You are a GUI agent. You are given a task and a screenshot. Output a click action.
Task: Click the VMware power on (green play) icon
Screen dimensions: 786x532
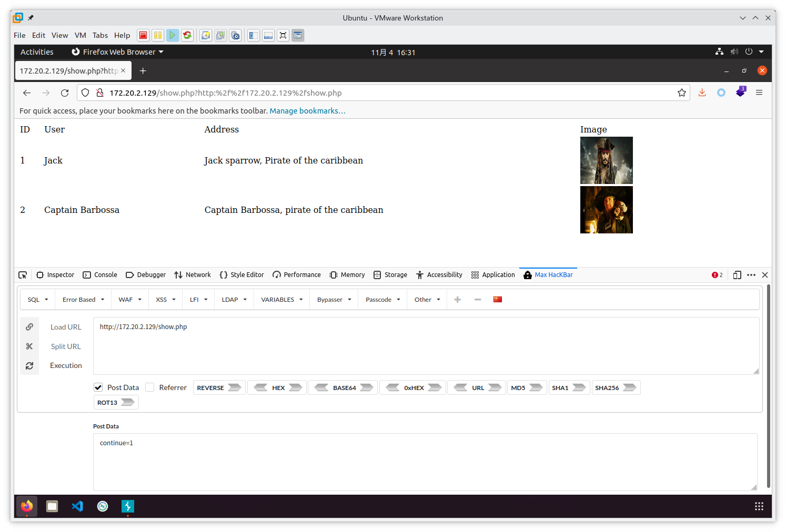[x=173, y=35]
